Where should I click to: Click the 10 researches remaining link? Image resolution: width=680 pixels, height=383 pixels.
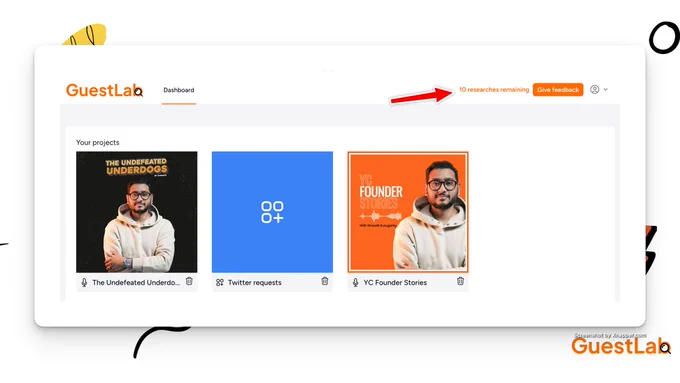(x=494, y=90)
